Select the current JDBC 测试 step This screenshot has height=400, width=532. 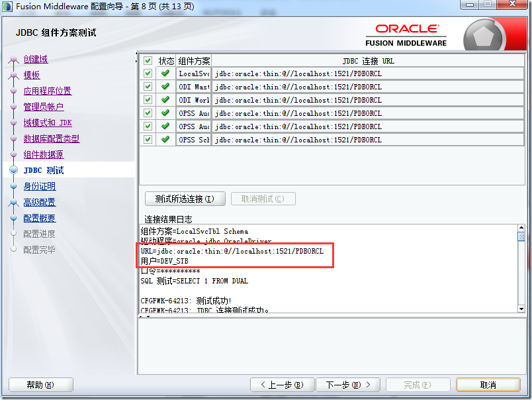[44, 170]
